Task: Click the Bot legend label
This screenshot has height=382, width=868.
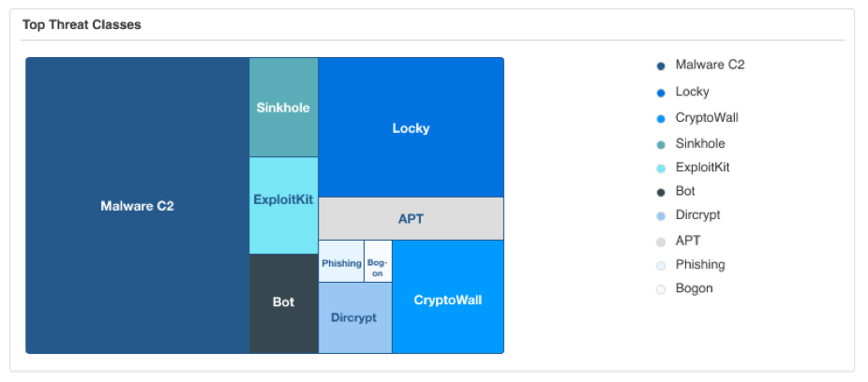Action: tap(685, 192)
